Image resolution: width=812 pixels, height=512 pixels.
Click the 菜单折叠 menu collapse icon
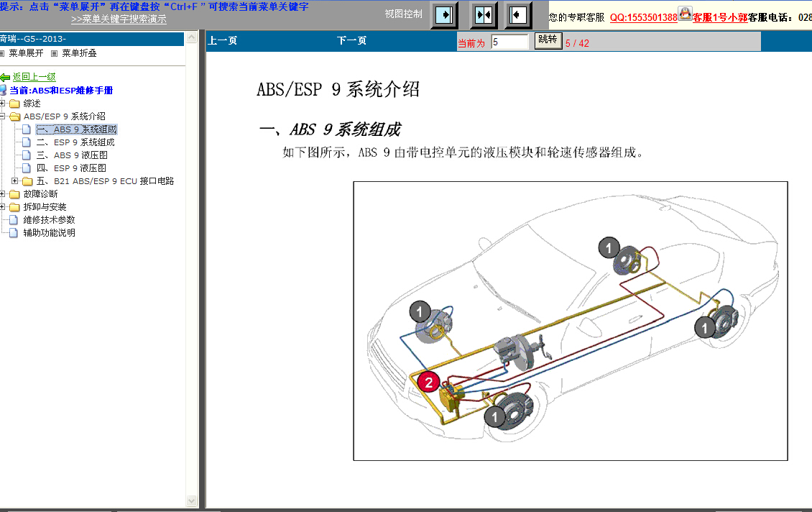55,53
